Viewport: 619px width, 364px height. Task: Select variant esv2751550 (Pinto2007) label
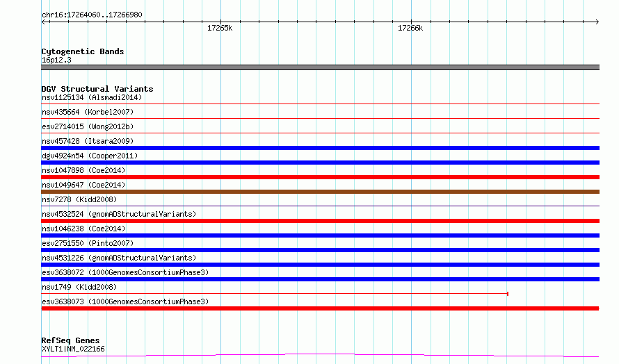(88, 243)
